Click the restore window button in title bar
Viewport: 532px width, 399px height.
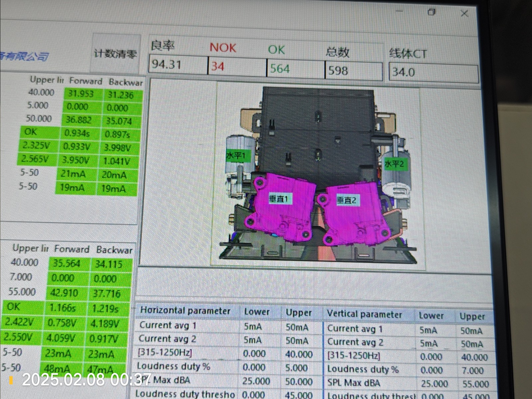point(431,12)
